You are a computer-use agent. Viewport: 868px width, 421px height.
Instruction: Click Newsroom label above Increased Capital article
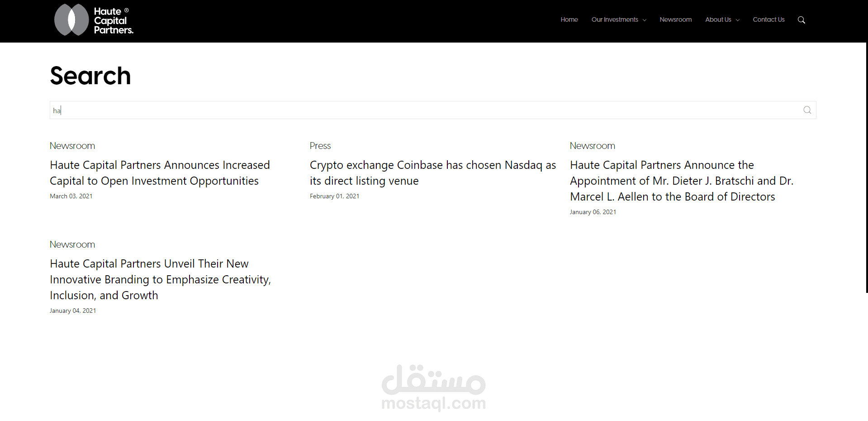tap(72, 146)
